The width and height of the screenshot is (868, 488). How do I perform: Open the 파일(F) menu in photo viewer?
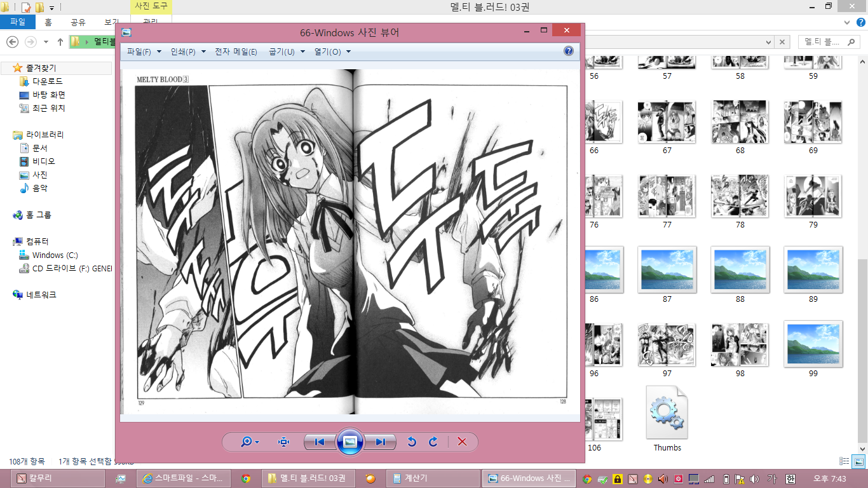tap(144, 52)
